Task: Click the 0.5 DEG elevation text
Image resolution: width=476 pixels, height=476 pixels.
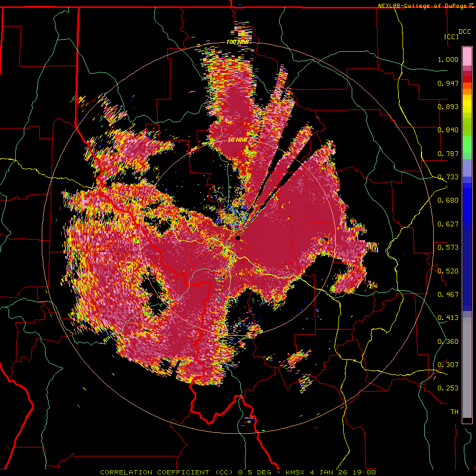Action: 254,472
